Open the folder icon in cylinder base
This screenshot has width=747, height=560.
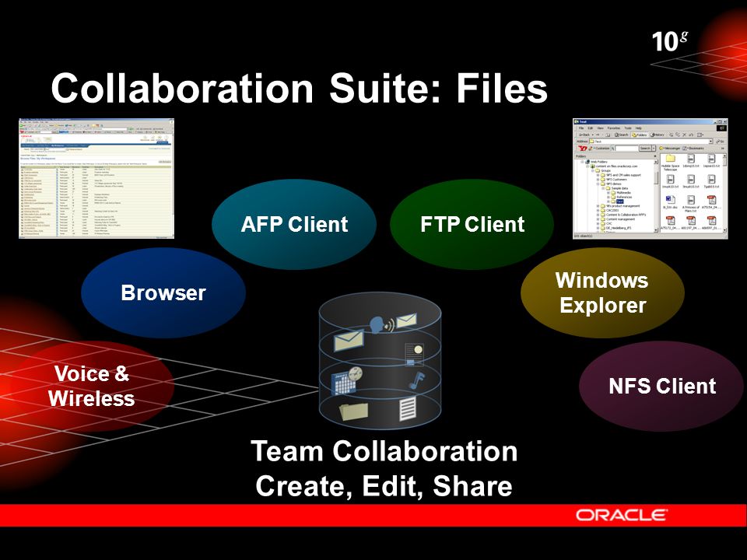point(353,411)
